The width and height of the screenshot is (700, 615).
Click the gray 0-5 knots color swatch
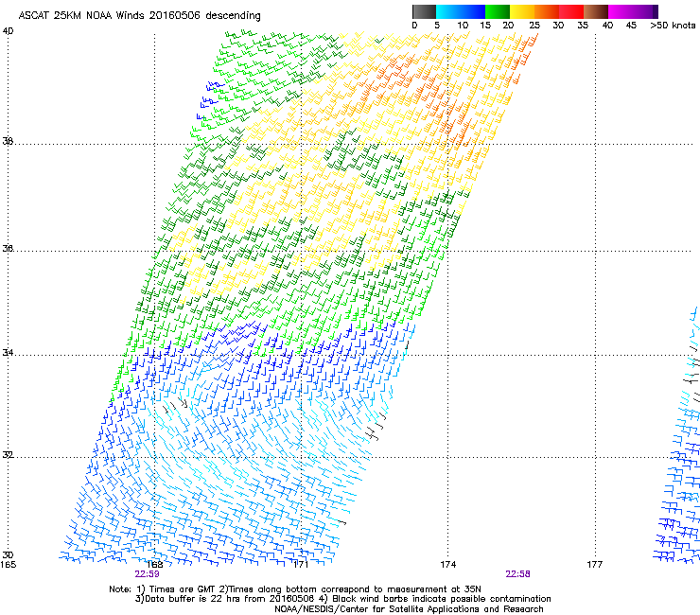(x=424, y=11)
